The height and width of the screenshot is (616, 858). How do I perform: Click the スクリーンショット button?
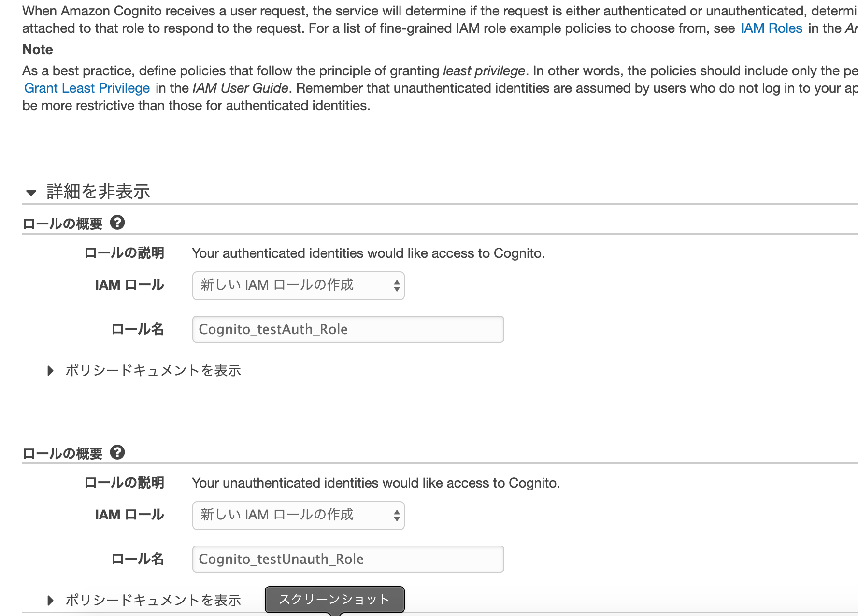[334, 599]
